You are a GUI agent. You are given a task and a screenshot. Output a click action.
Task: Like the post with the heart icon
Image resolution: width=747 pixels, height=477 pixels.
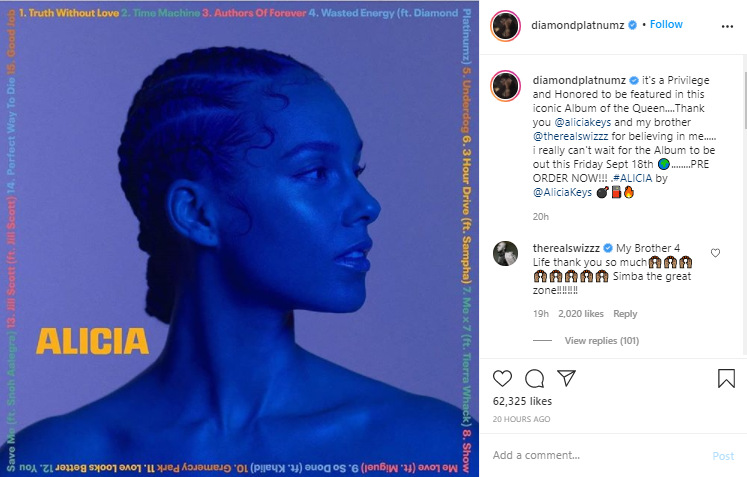(x=502, y=378)
